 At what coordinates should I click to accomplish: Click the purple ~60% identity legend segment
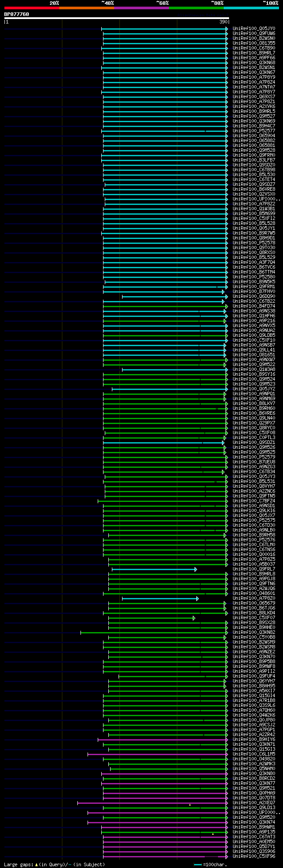point(141,8)
